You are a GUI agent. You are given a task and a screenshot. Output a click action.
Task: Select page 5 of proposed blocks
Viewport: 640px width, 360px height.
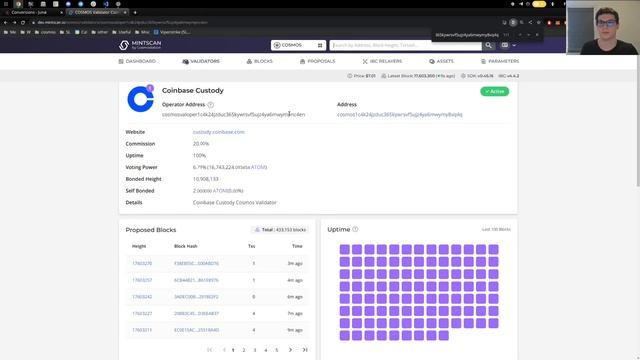pos(277,350)
